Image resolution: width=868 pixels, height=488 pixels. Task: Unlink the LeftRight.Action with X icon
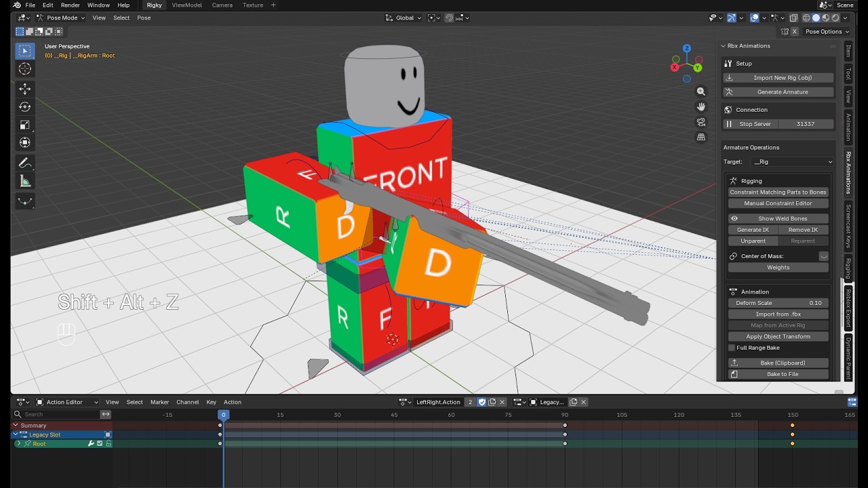pyautogui.click(x=502, y=402)
